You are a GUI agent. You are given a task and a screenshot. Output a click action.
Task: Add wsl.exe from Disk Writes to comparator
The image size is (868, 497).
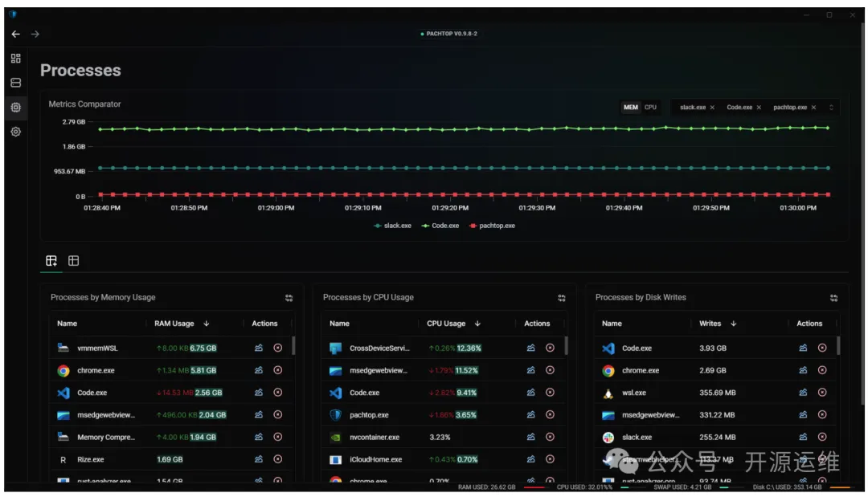(x=802, y=393)
